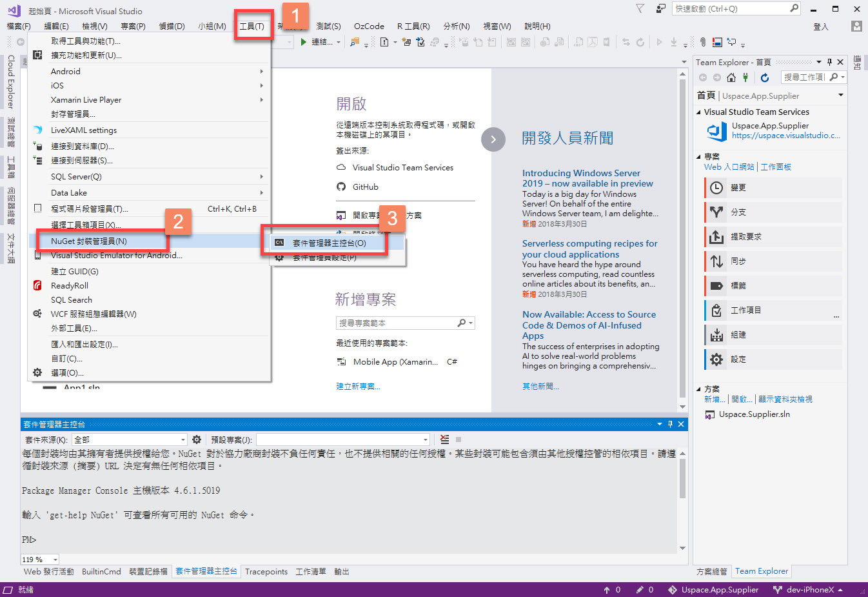
Task: Switch to the 輸出 tab
Action: tap(342, 572)
